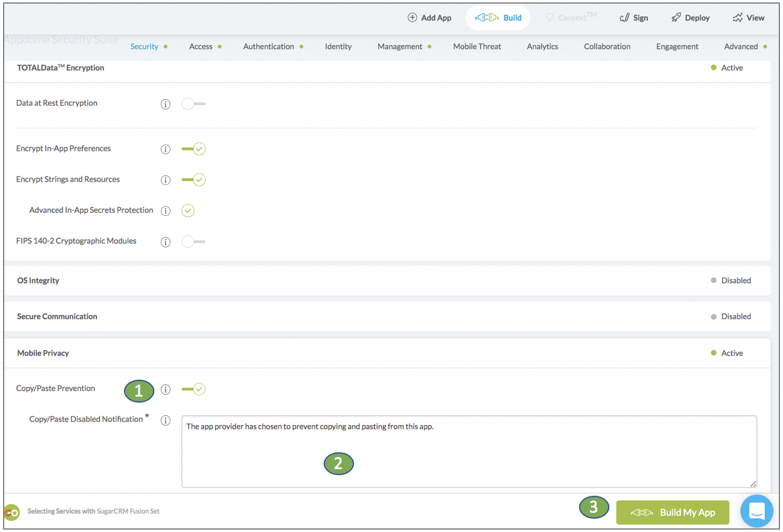
Task: Switch to the Mobile Threat tab
Action: click(477, 47)
